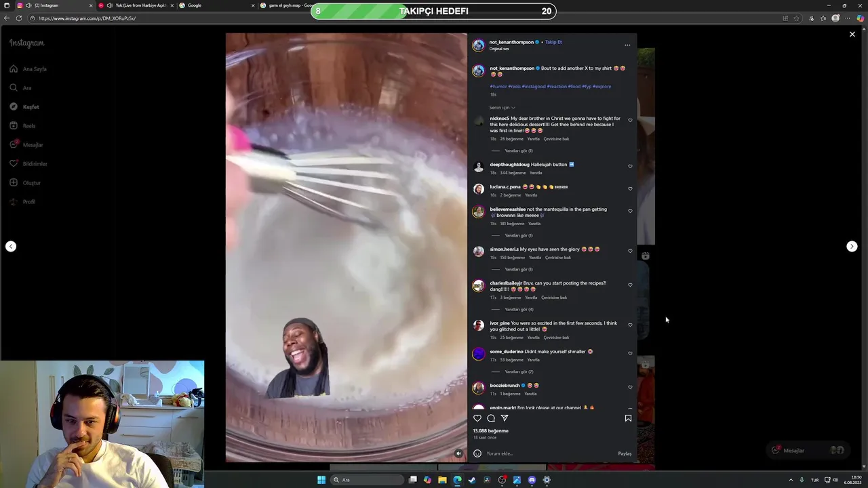Screen dimensions: 868x488
Task: Open emoji picker in comment box
Action: [477, 453]
